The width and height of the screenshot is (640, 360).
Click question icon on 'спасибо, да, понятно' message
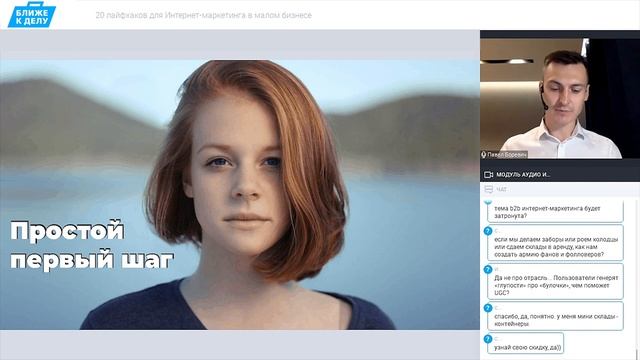click(488, 308)
